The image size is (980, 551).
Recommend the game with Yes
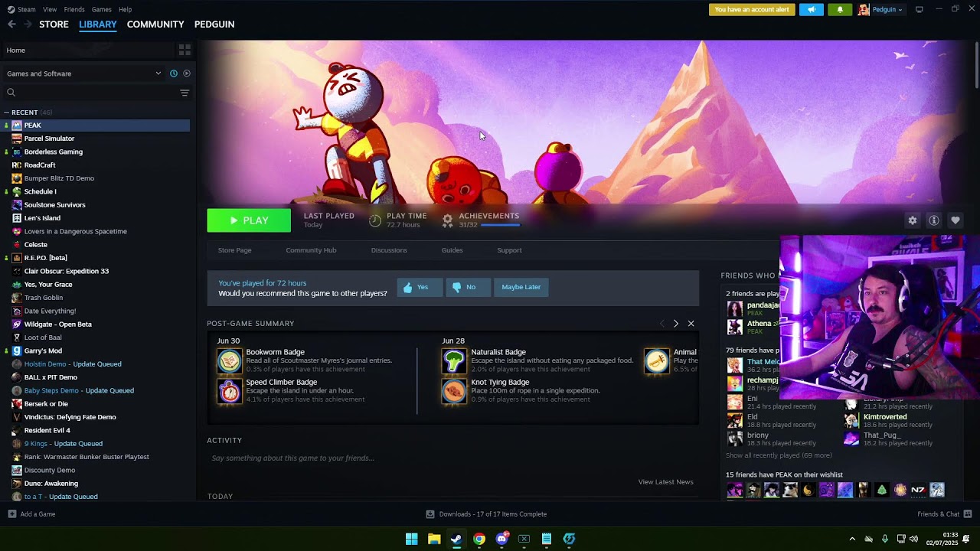pos(420,287)
